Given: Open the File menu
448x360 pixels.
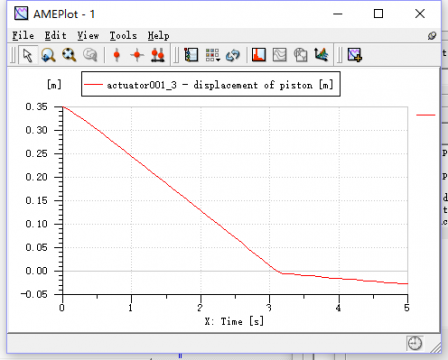Looking at the screenshot, I should click(x=23, y=36).
